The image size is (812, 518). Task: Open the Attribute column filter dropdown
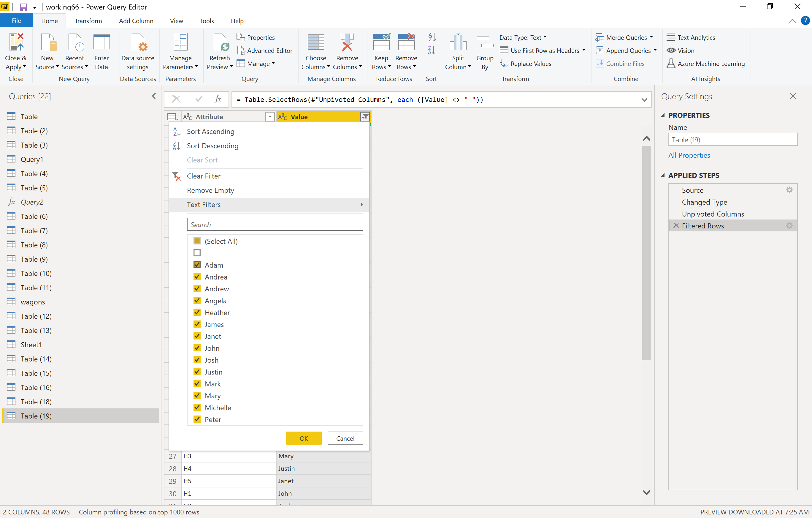point(270,117)
